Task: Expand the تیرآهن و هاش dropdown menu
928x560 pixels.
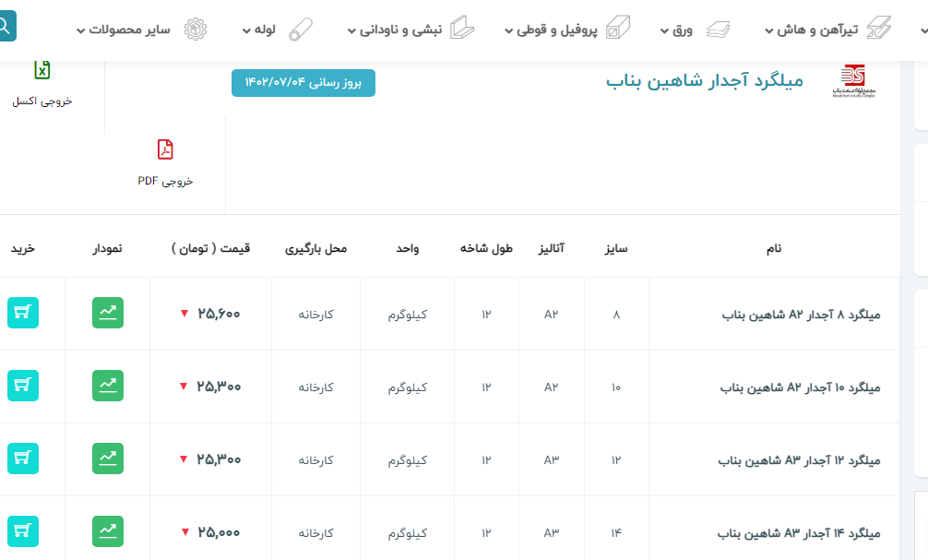Action: 827,30
